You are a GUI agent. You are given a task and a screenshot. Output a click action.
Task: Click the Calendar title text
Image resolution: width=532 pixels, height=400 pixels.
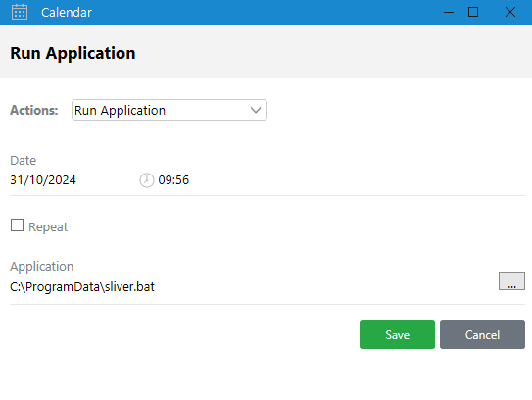(67, 13)
